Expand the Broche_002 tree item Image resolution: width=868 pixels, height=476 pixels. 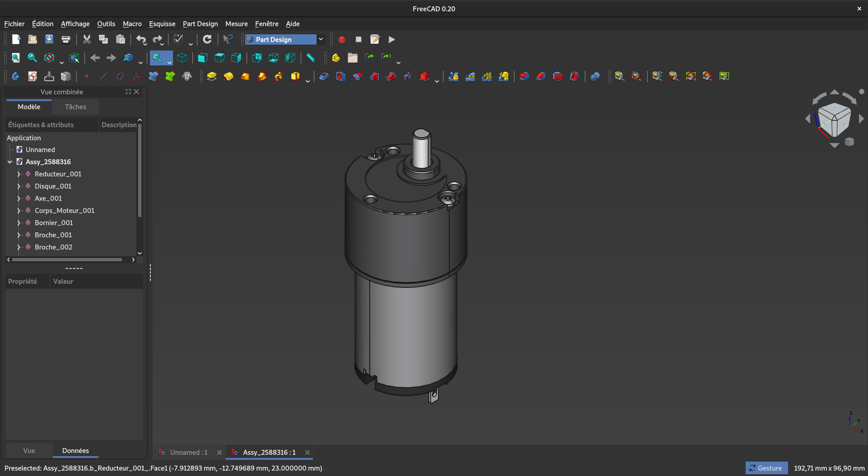(x=19, y=247)
